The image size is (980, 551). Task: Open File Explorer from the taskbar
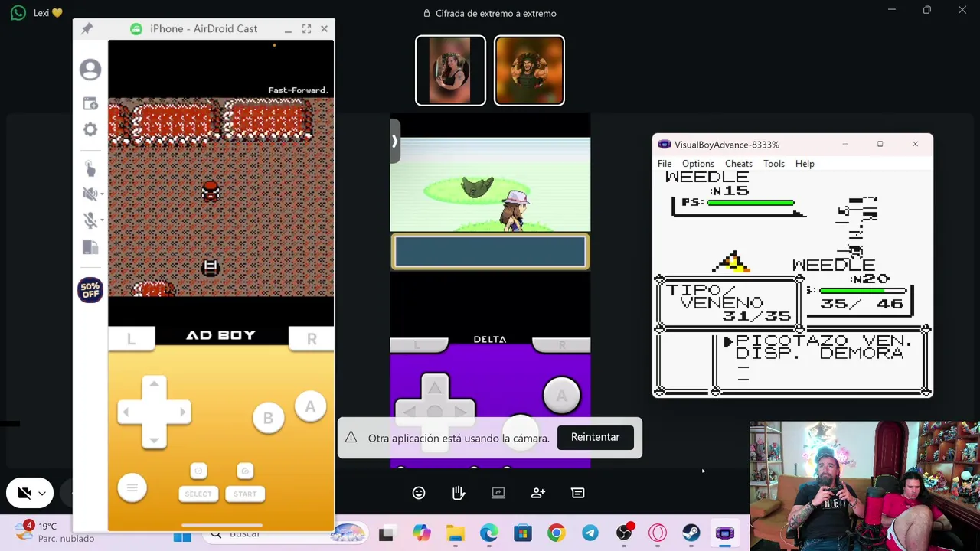coord(456,533)
